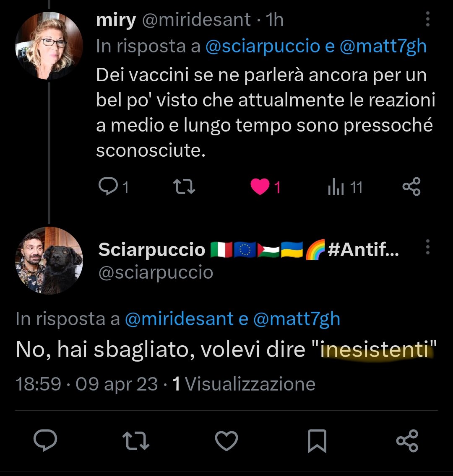
Task: Open miry's profile picture
Action: click(x=49, y=46)
